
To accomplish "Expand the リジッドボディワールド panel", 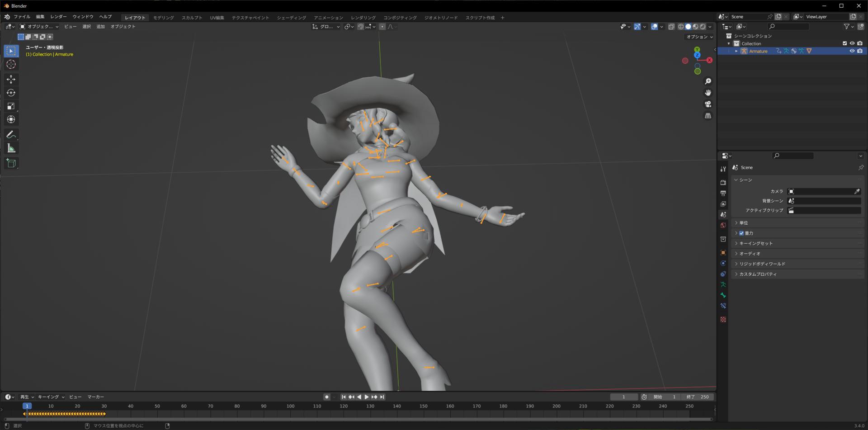I will [x=797, y=264].
